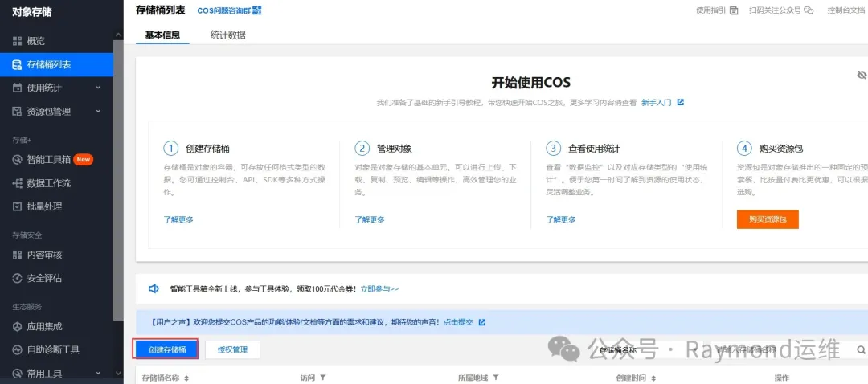Switch to the 基本信息 tab

(162, 35)
